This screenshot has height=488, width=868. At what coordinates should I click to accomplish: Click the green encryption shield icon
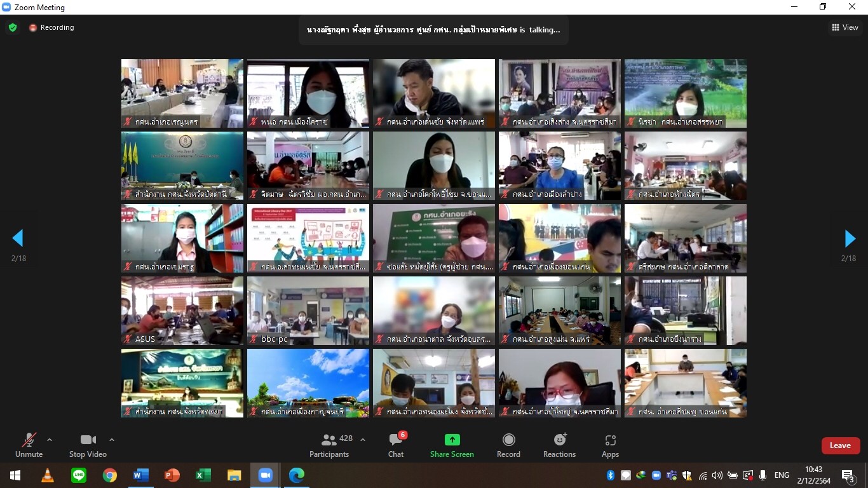12,27
